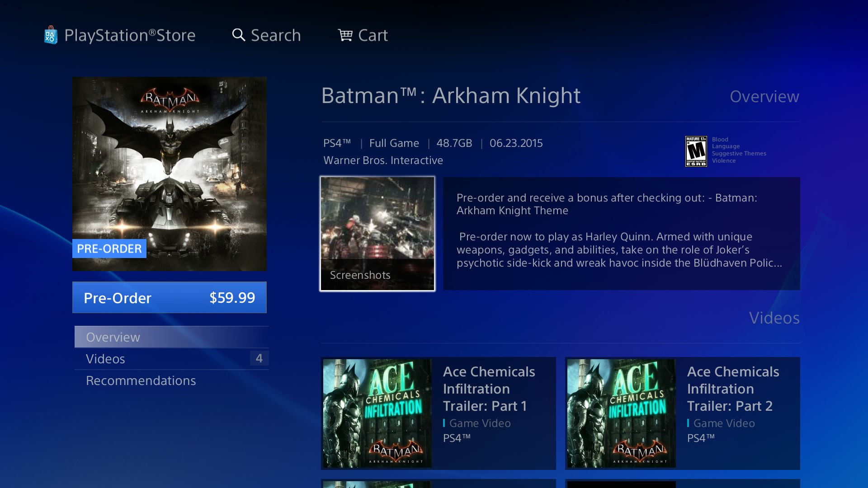Click the PlayStation Store title text

pos(130,35)
